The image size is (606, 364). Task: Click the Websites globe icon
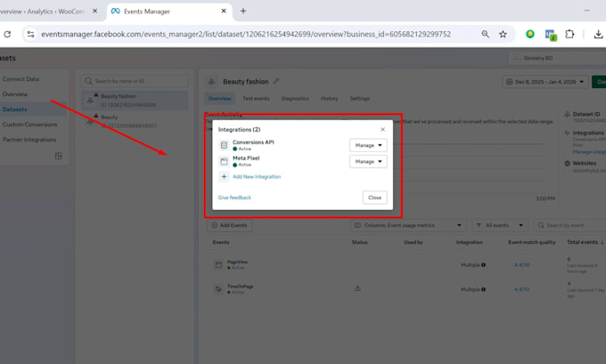568,163
